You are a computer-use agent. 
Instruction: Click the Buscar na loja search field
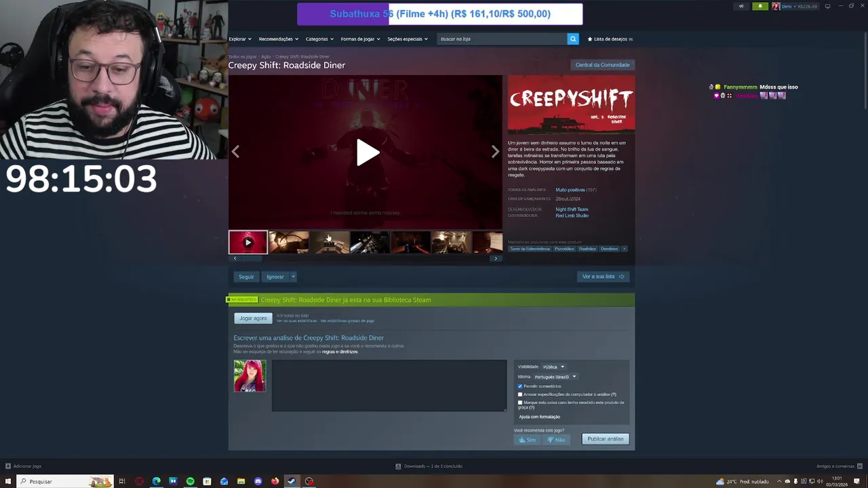tap(502, 39)
